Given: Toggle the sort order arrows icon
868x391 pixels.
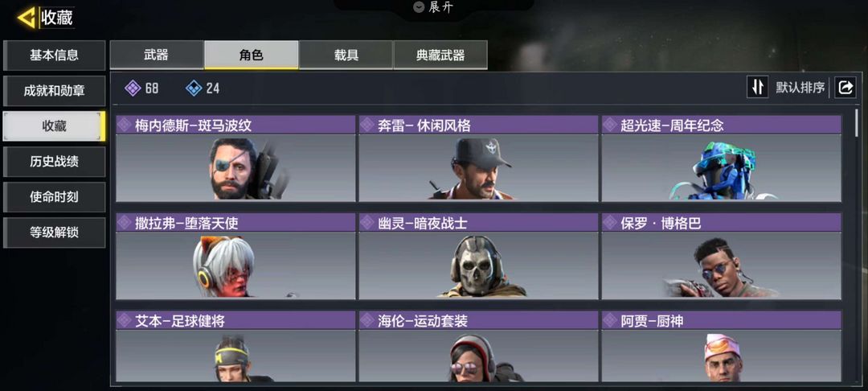Looking at the screenshot, I should pyautogui.click(x=757, y=88).
